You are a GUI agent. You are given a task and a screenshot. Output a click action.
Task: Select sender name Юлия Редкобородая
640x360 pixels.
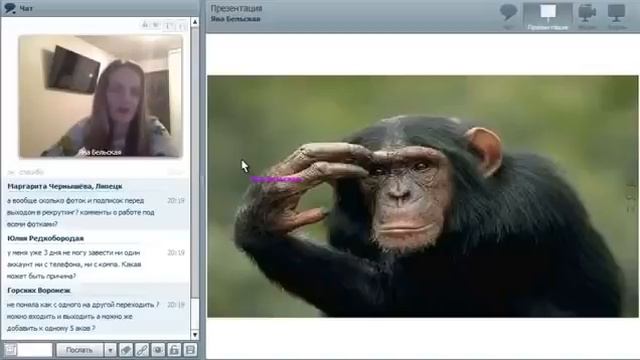pos(45,238)
